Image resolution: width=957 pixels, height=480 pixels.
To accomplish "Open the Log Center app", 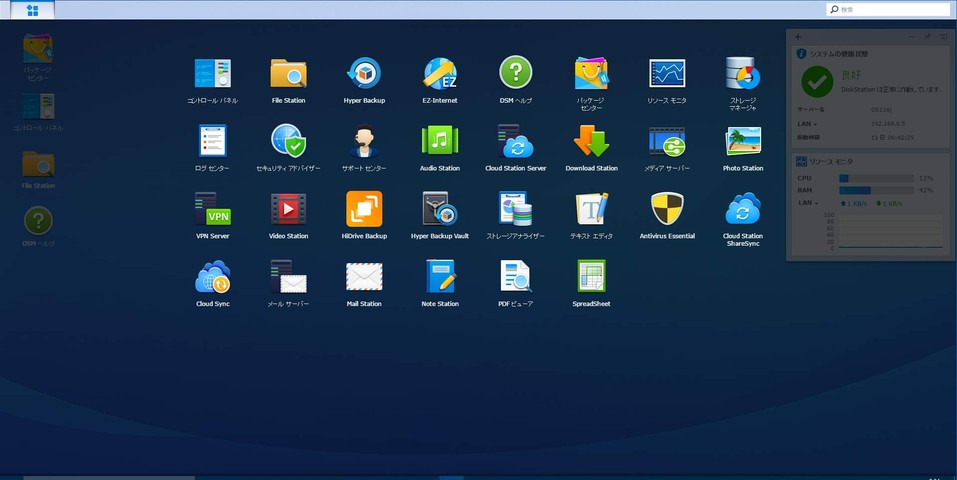I will click(212, 141).
